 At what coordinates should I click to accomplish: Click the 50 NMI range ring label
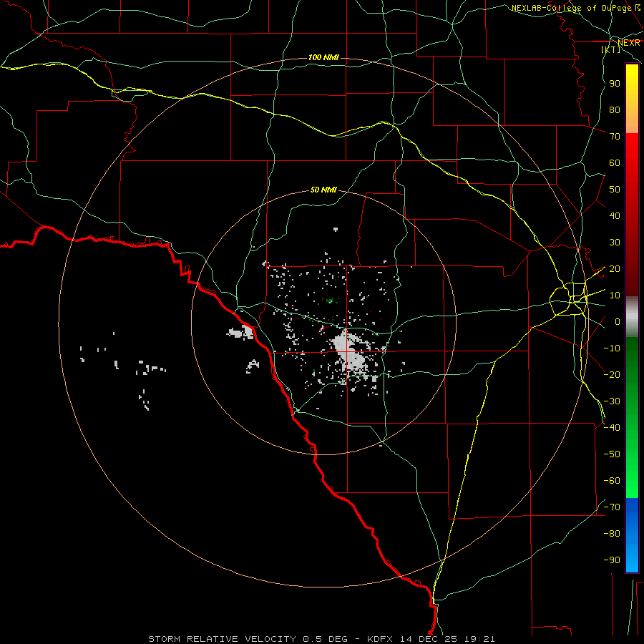(x=323, y=190)
